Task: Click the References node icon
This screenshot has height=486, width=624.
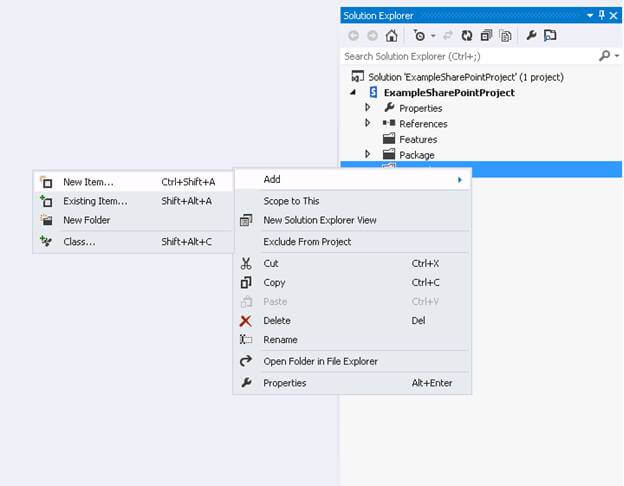Action: 389,123
